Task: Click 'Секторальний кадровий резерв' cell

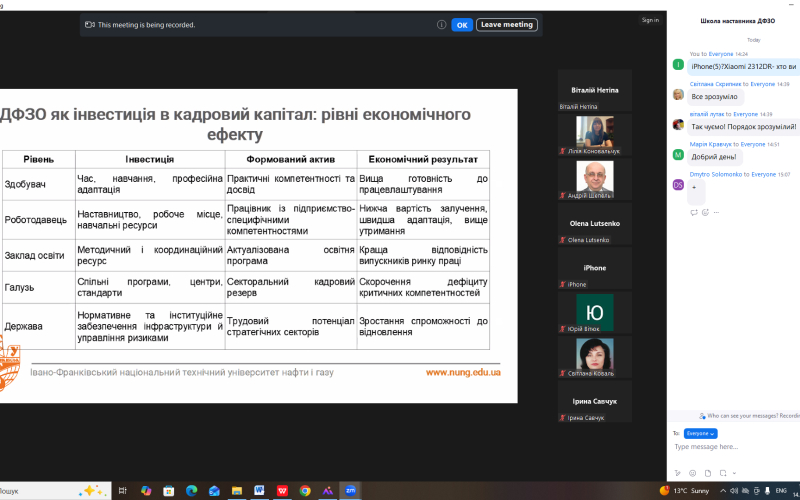Action: pyautogui.click(x=291, y=287)
